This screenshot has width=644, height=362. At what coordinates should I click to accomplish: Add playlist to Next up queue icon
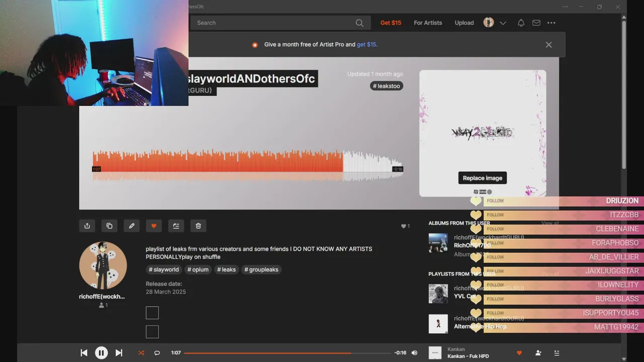[x=176, y=226]
